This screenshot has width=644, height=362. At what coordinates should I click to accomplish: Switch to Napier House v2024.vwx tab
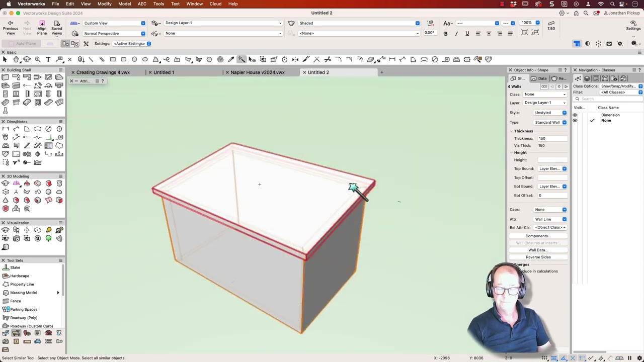pyautogui.click(x=258, y=72)
